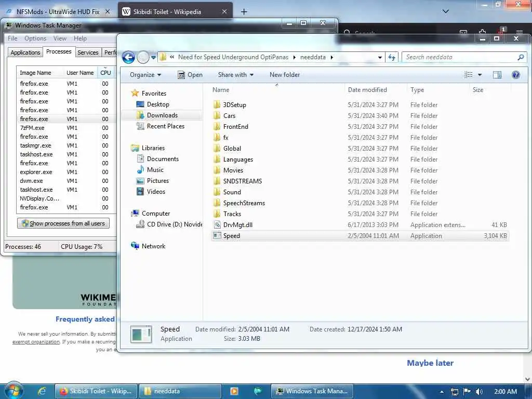Click needdata in address breadcrumb
The height and width of the screenshot is (399, 532).
pyautogui.click(x=313, y=57)
